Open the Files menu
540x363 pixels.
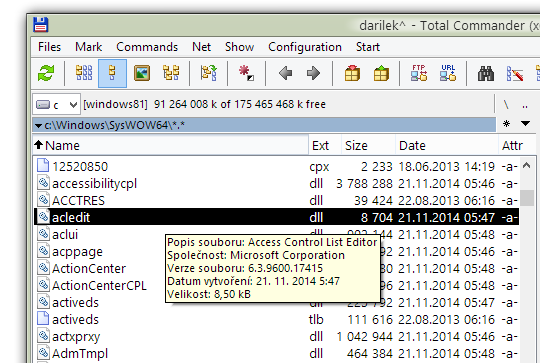[x=49, y=47]
